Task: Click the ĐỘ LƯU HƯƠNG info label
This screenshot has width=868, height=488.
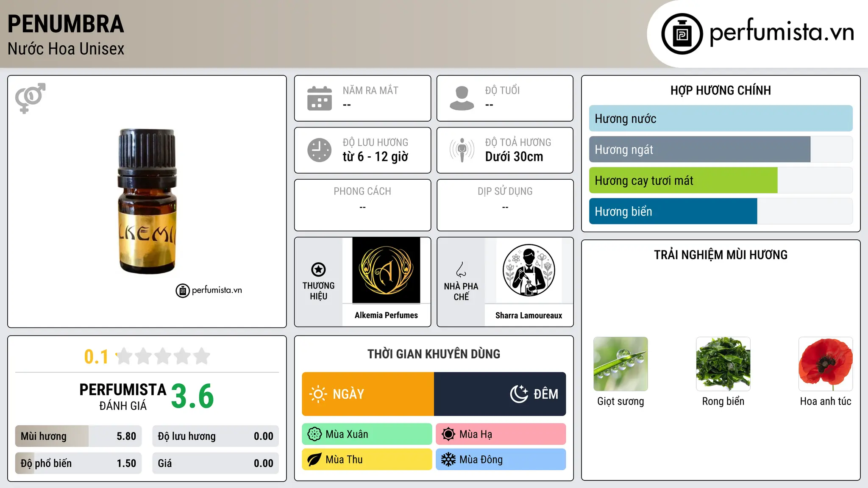Action: click(376, 142)
